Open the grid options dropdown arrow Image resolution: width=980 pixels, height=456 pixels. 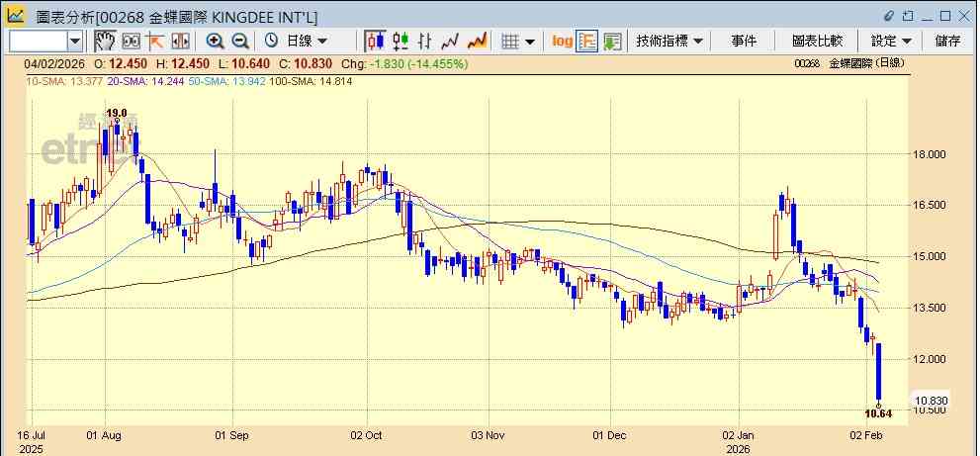[x=530, y=42]
